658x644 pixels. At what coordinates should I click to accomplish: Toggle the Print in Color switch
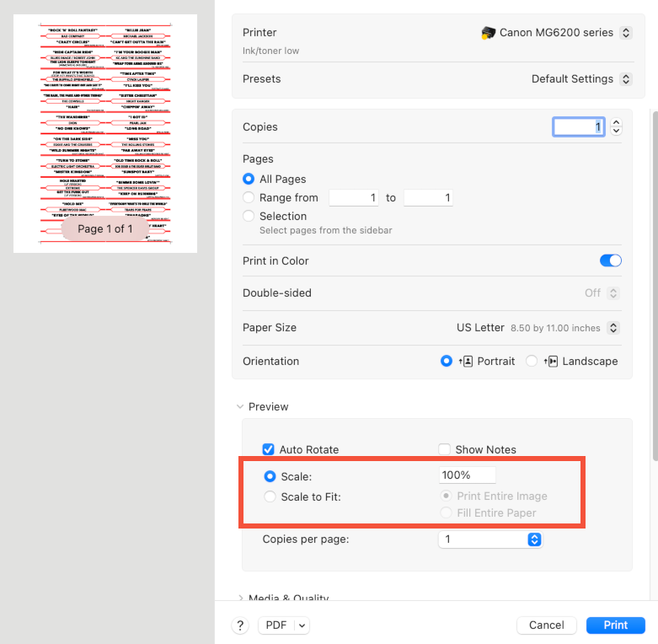tap(610, 260)
